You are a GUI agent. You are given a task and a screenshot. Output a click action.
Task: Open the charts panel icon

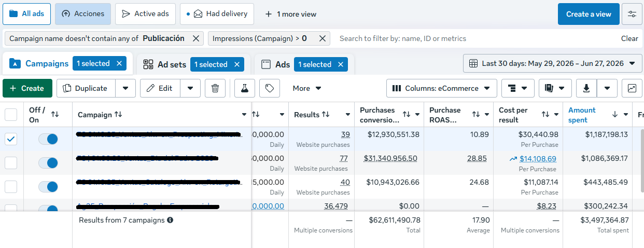tap(632, 88)
